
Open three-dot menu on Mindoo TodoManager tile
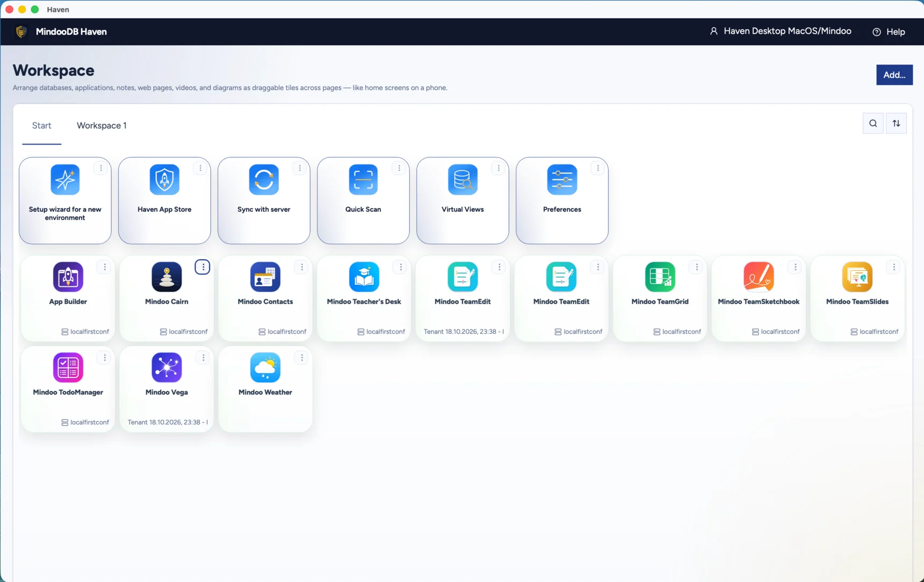(104, 357)
